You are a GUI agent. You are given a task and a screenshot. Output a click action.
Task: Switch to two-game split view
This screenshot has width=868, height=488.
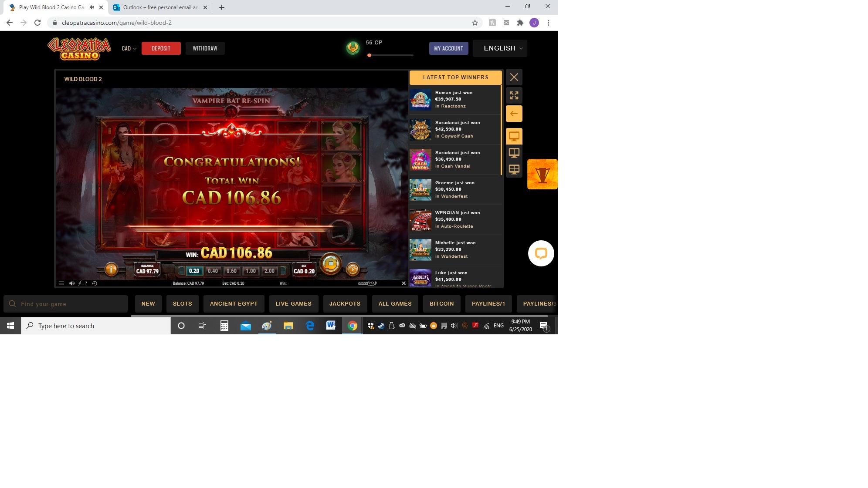[514, 153]
